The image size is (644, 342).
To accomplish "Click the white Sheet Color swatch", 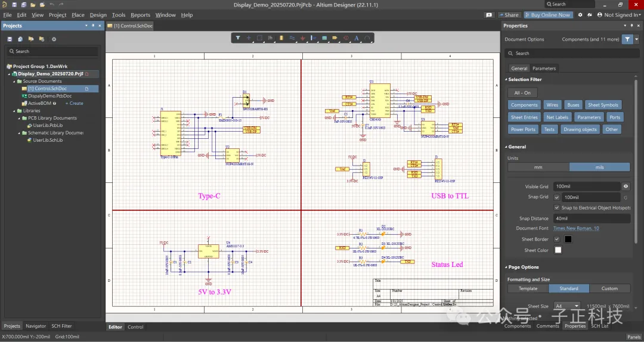I will [558, 250].
